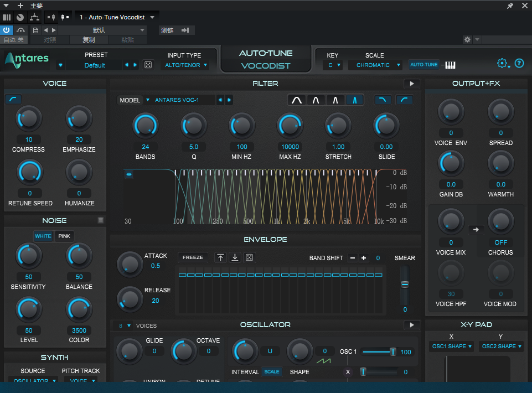This screenshot has height=393, width=532.
Task: Click the RETUNE SPEED knob
Action: (30, 172)
